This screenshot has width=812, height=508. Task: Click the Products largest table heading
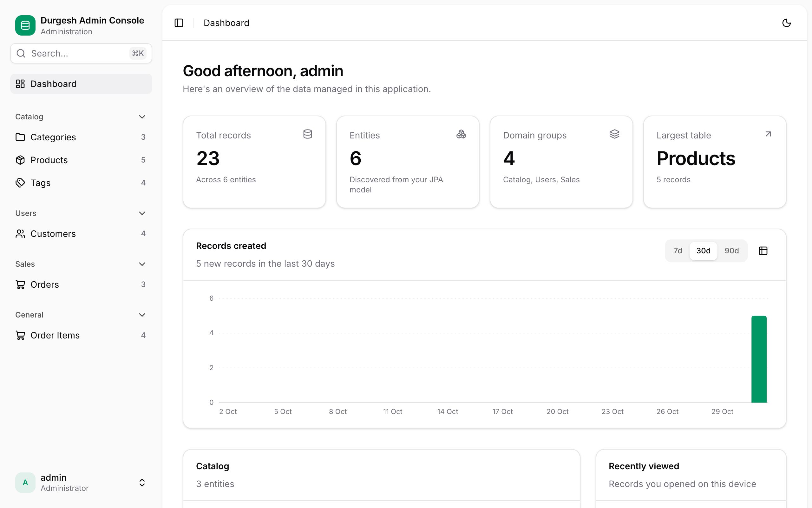coord(696,158)
